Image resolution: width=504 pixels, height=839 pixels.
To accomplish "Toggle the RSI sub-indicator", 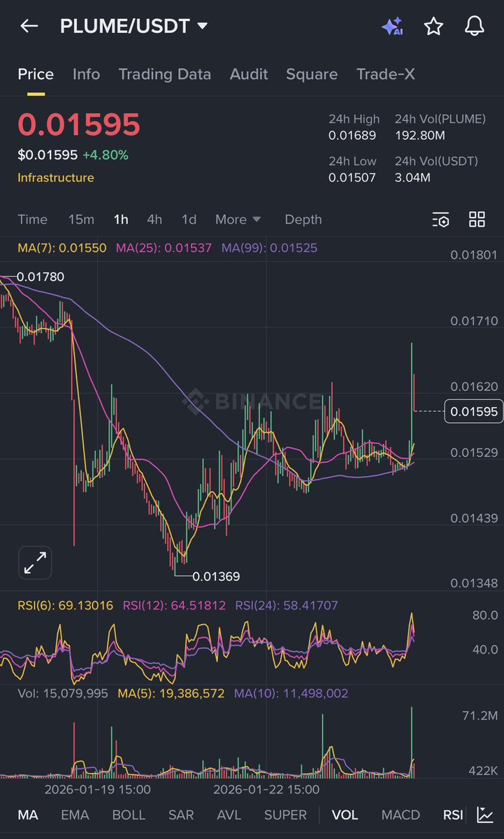I will (x=453, y=815).
